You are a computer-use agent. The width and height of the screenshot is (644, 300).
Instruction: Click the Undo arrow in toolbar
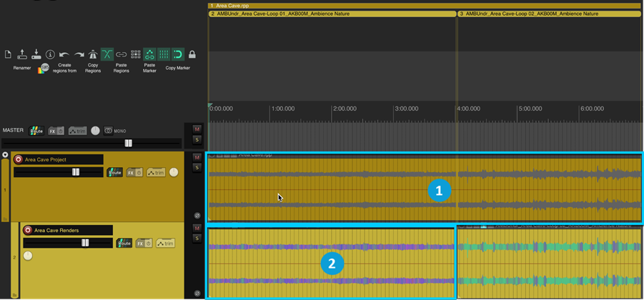tap(64, 54)
